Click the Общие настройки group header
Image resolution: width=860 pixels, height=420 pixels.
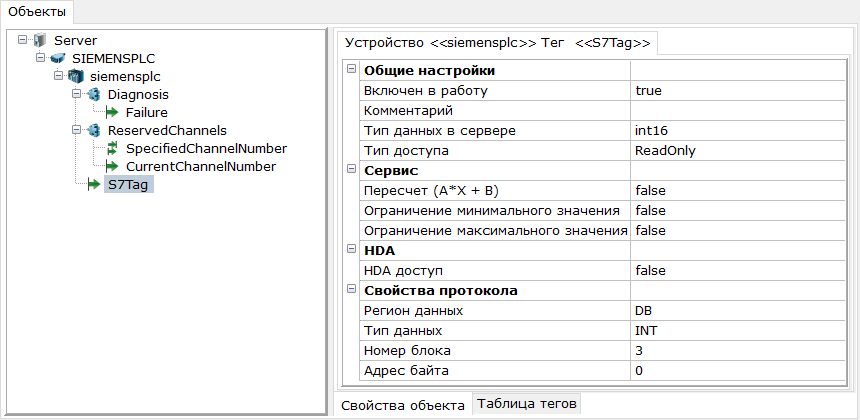(429, 71)
